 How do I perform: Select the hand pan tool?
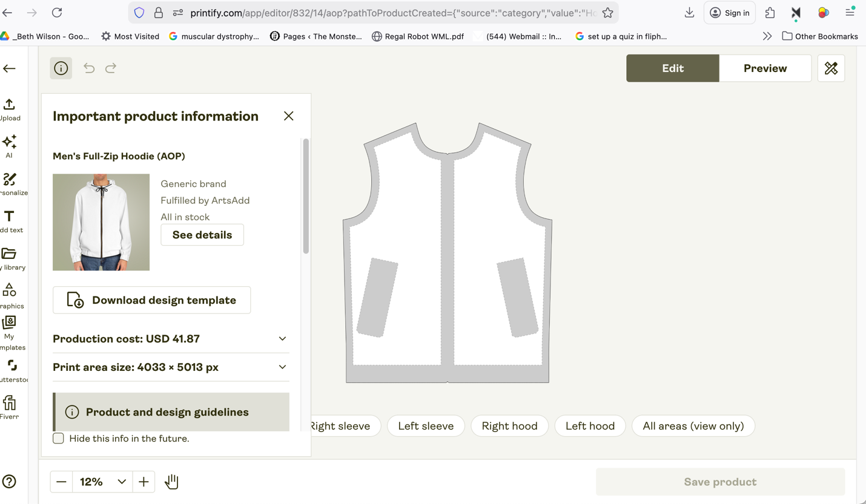click(x=171, y=482)
